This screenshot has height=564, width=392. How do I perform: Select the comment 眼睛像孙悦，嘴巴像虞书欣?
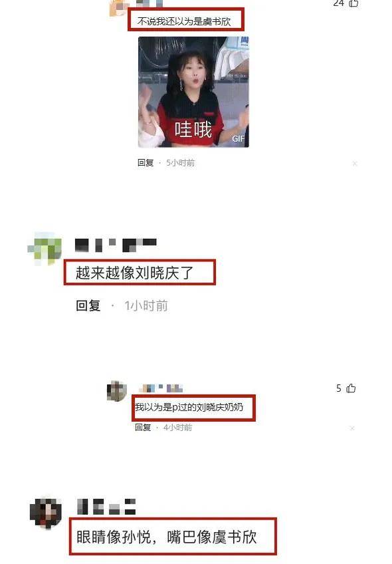tap(167, 537)
